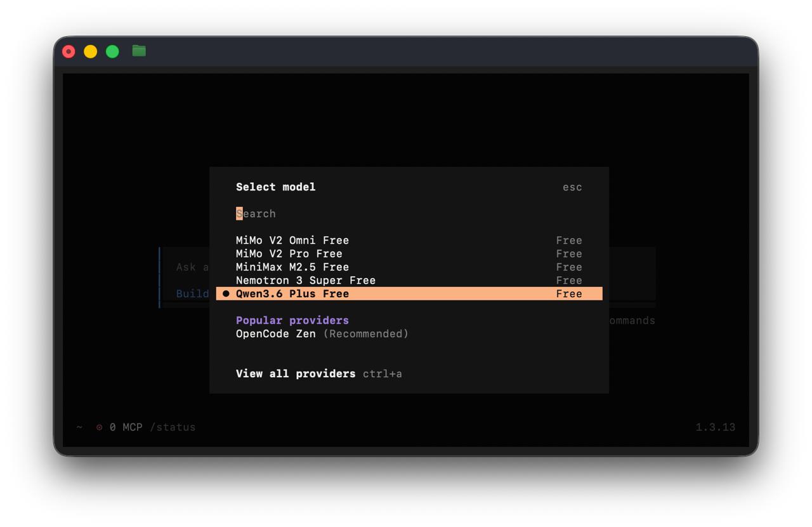Choose the MiniMax M2.5 Free model
This screenshot has width=812, height=527.
click(x=409, y=267)
